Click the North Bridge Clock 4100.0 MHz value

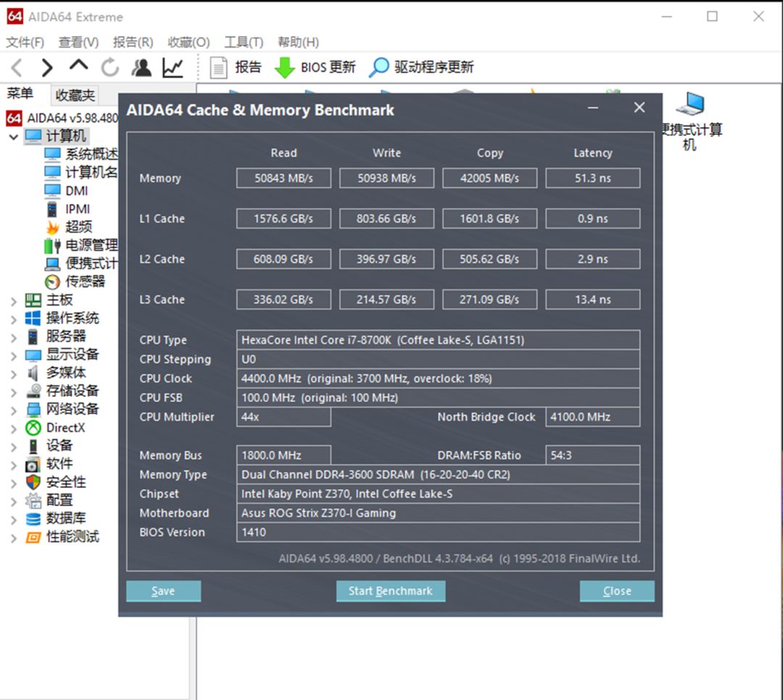coord(593,417)
